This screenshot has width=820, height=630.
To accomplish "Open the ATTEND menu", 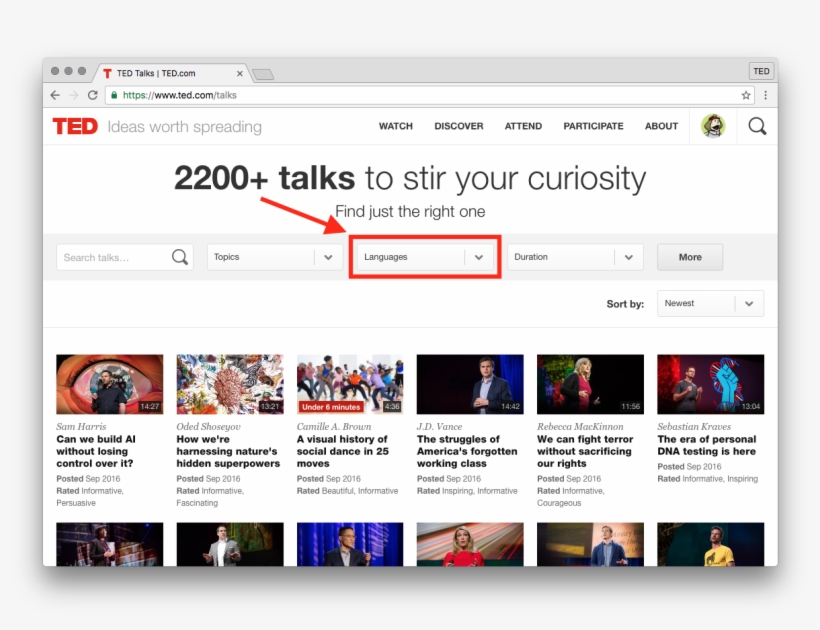I will 523,126.
